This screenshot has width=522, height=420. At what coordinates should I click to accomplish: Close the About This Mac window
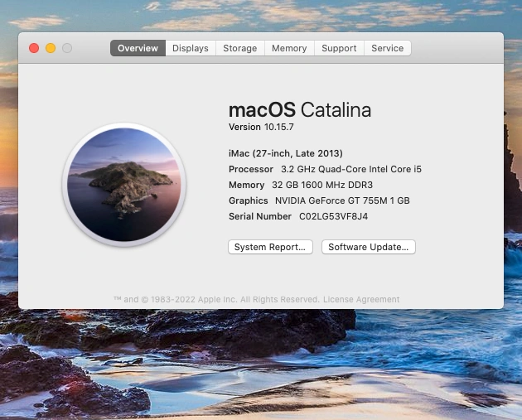(34, 48)
